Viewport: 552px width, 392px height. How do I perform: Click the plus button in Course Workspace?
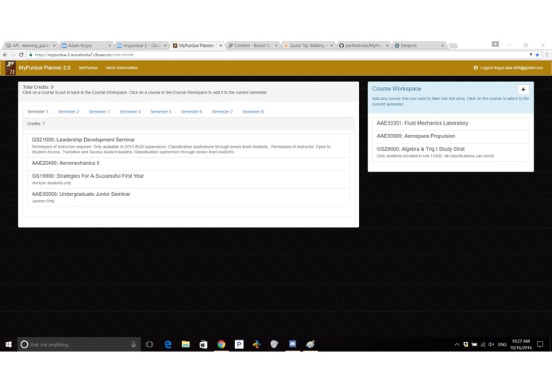point(523,90)
